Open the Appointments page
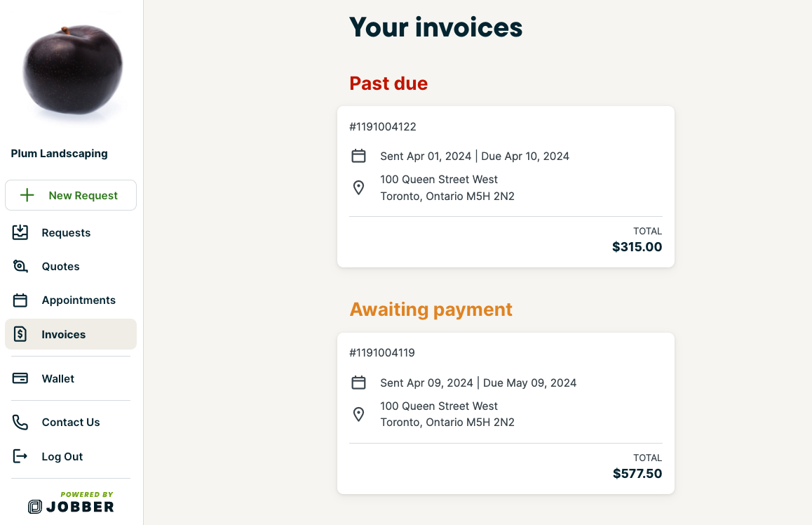This screenshot has width=812, height=525. pyautogui.click(x=79, y=300)
